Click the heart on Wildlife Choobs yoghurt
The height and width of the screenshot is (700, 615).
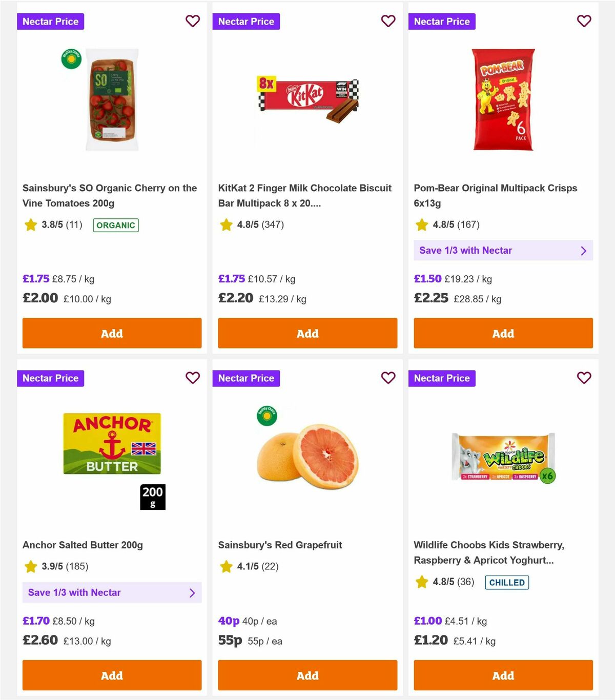point(584,378)
